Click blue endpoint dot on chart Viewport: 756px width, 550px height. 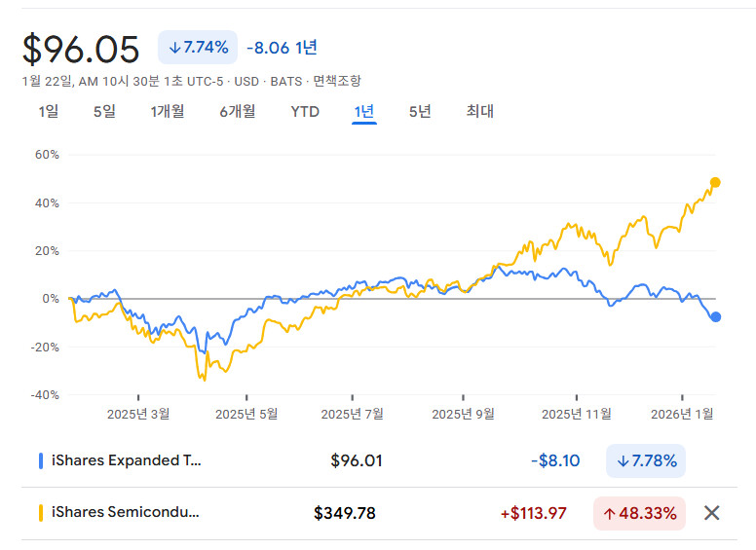(716, 316)
